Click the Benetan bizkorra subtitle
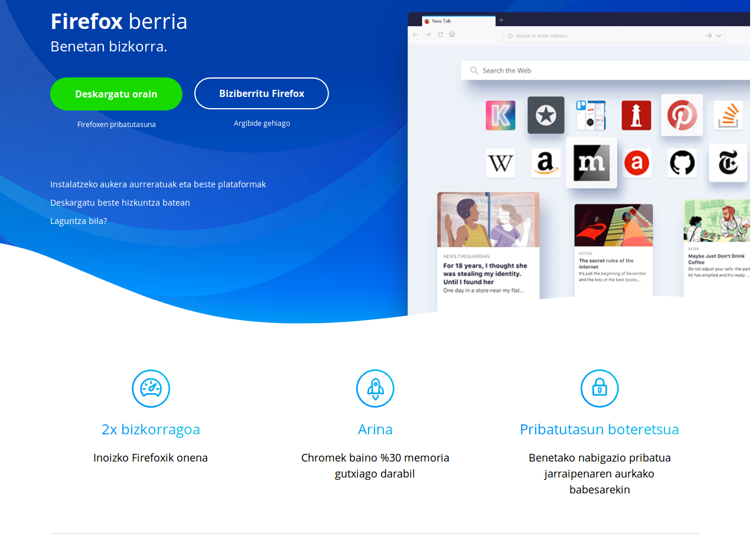 (109, 47)
